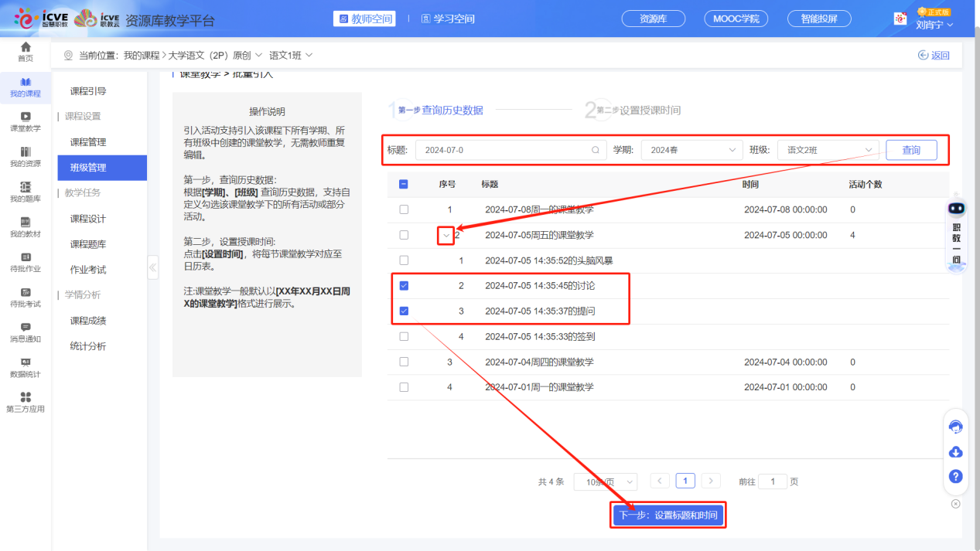
Task: Toggle the select-all checkbox in table header
Action: pyautogui.click(x=403, y=184)
